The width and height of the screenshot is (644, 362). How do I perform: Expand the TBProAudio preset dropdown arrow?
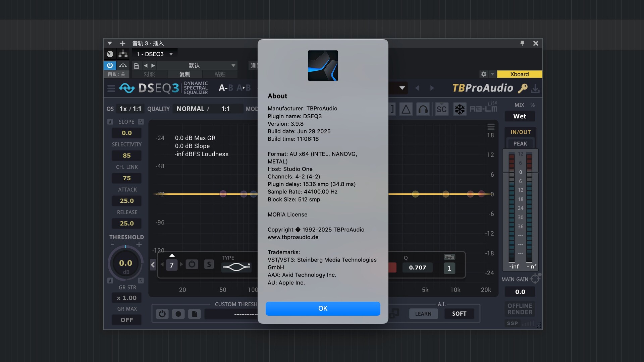(402, 88)
